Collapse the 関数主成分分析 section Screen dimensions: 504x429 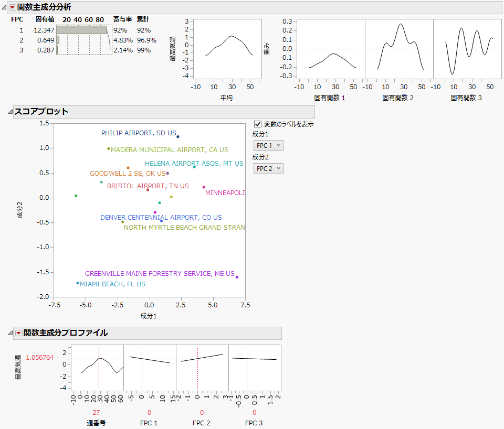click(4, 7)
